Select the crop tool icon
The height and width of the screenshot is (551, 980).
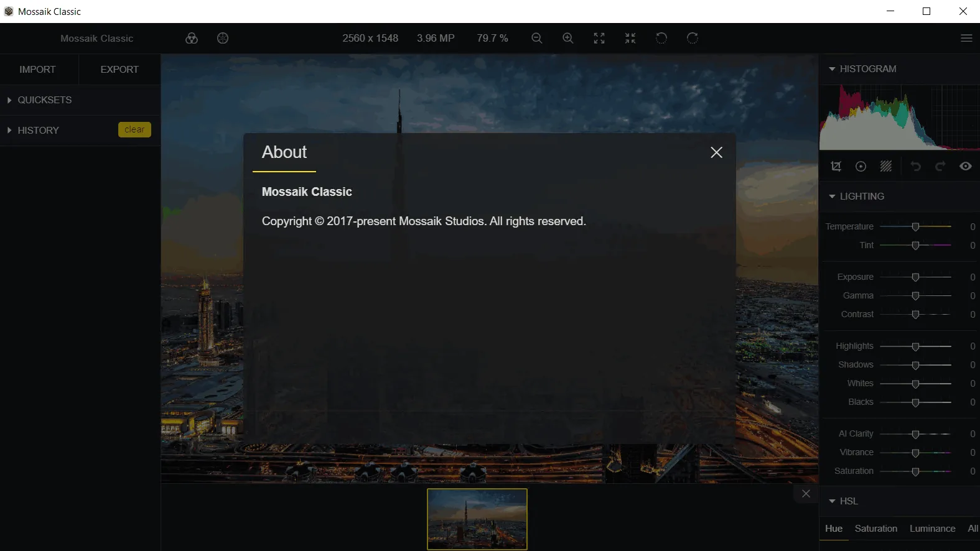click(x=836, y=166)
